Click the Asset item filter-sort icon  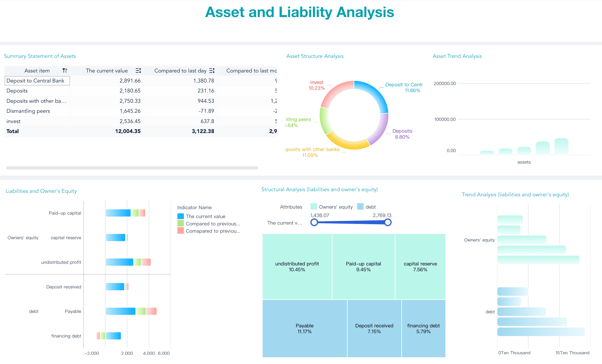coord(65,71)
